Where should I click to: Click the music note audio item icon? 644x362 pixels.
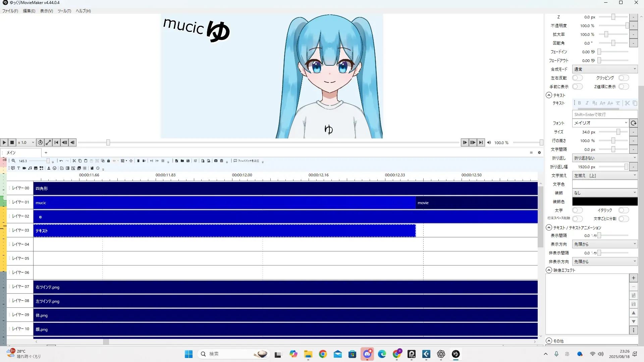point(30,168)
